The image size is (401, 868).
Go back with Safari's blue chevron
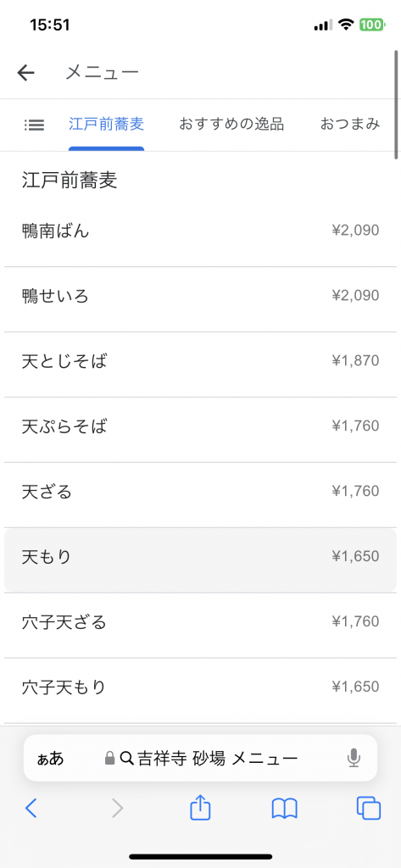(31, 809)
